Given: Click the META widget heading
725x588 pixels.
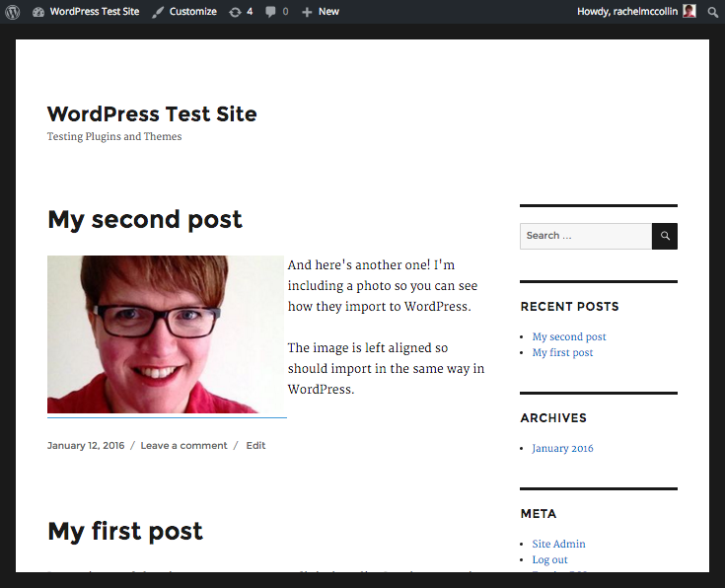Looking at the screenshot, I should click(539, 514).
